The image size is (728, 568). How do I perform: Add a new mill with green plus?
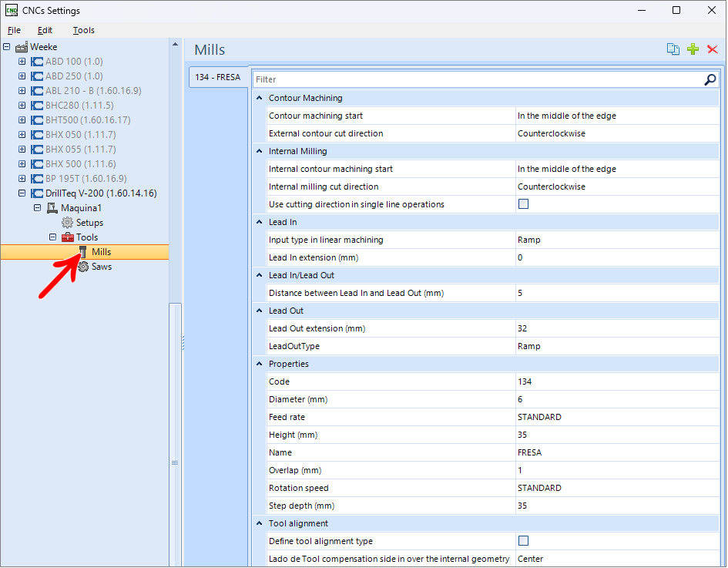[693, 49]
